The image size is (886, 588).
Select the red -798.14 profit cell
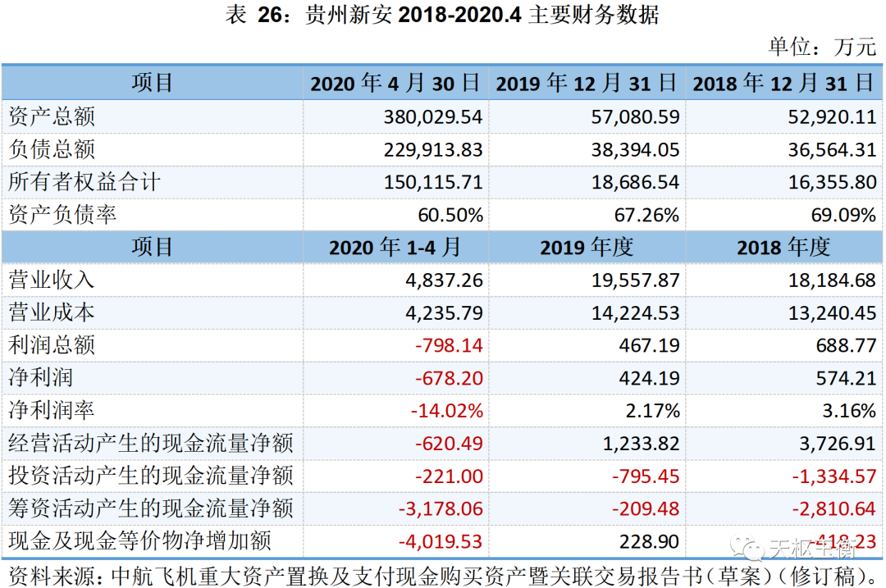pos(449,345)
